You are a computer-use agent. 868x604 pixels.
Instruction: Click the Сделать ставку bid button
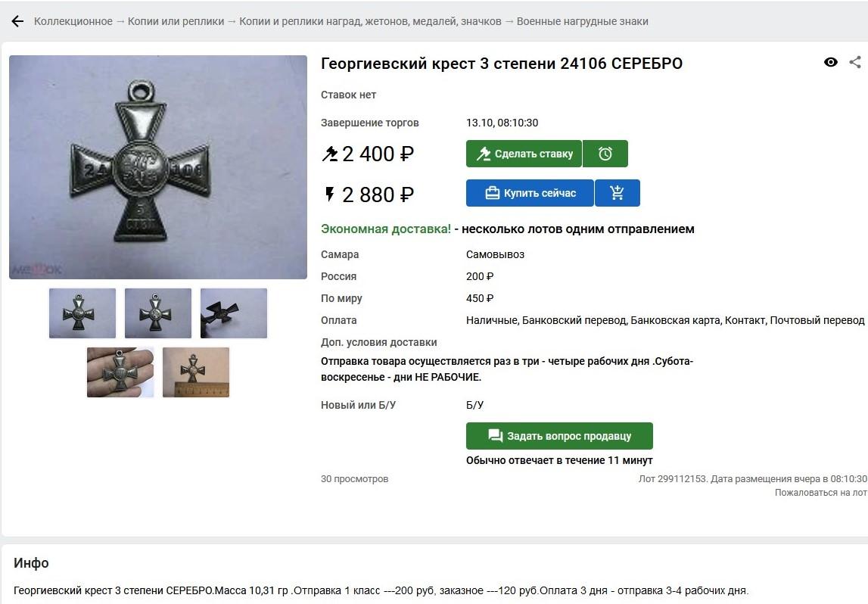(524, 154)
